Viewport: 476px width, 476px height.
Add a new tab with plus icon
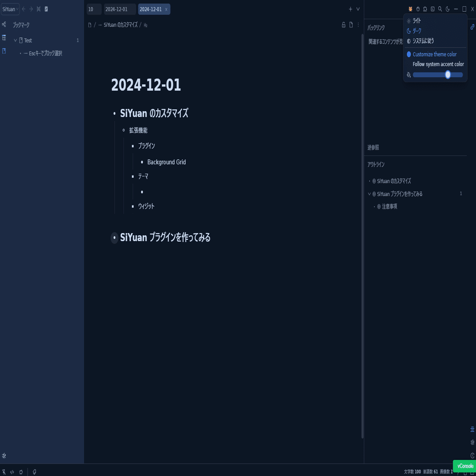pos(351,9)
